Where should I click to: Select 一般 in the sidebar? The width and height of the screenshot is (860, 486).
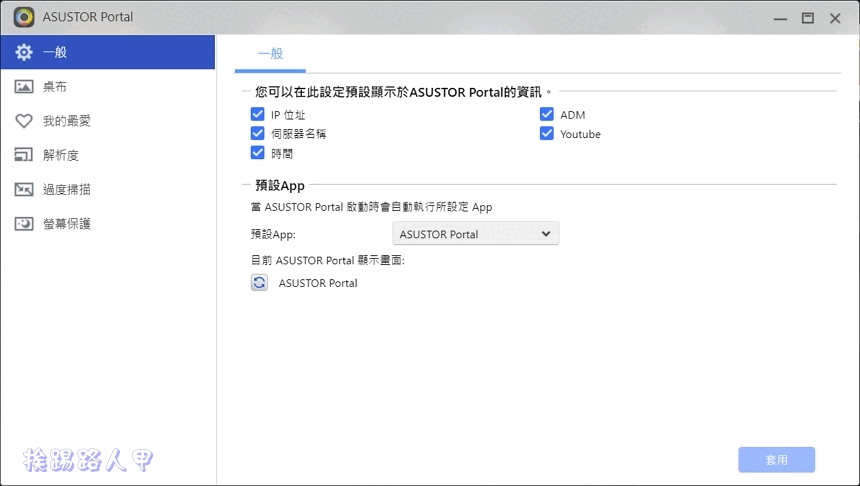pos(108,52)
